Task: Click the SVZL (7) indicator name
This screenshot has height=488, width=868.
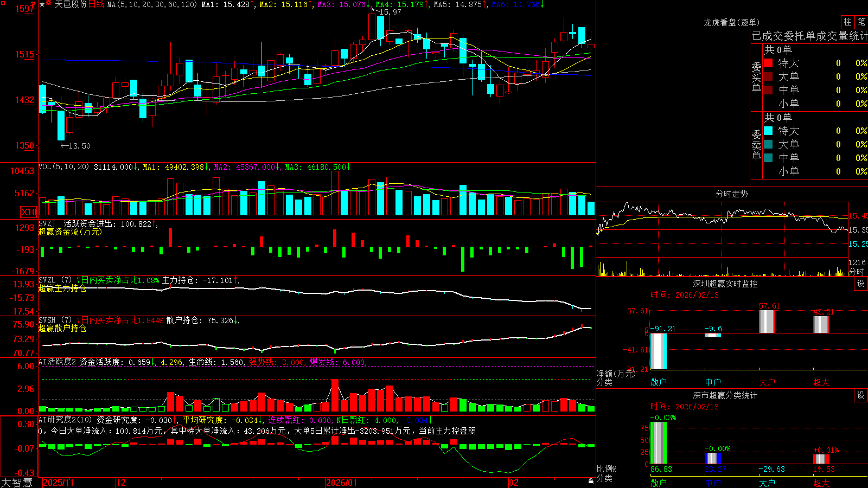Action: (x=55, y=280)
